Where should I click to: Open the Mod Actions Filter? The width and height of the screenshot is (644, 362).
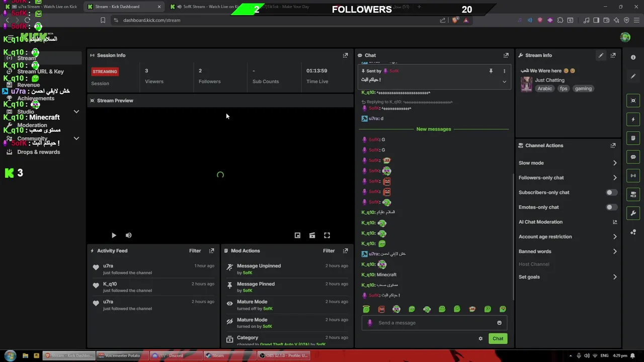(x=329, y=250)
